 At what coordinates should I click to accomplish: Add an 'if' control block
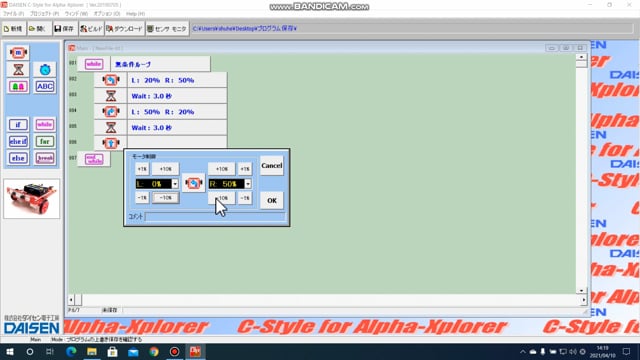tap(18, 124)
